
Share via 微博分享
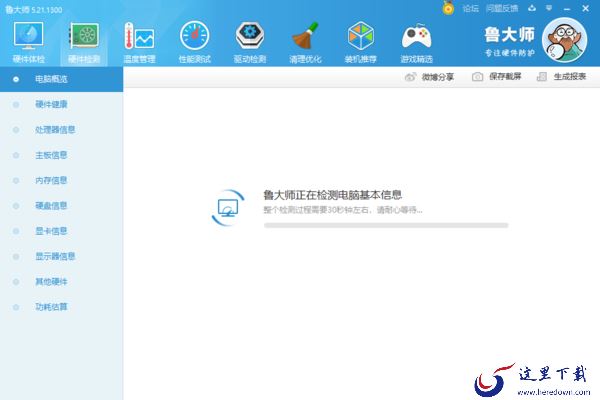click(x=429, y=77)
